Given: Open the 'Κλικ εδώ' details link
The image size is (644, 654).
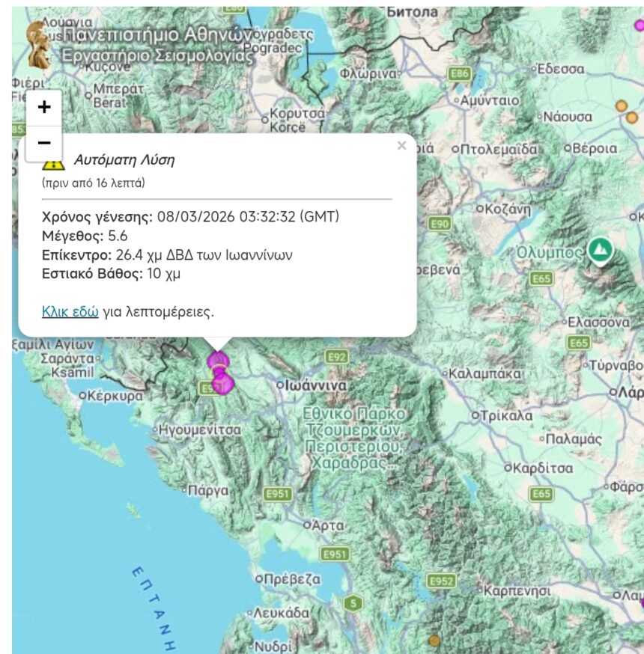Looking at the screenshot, I should tap(70, 311).
